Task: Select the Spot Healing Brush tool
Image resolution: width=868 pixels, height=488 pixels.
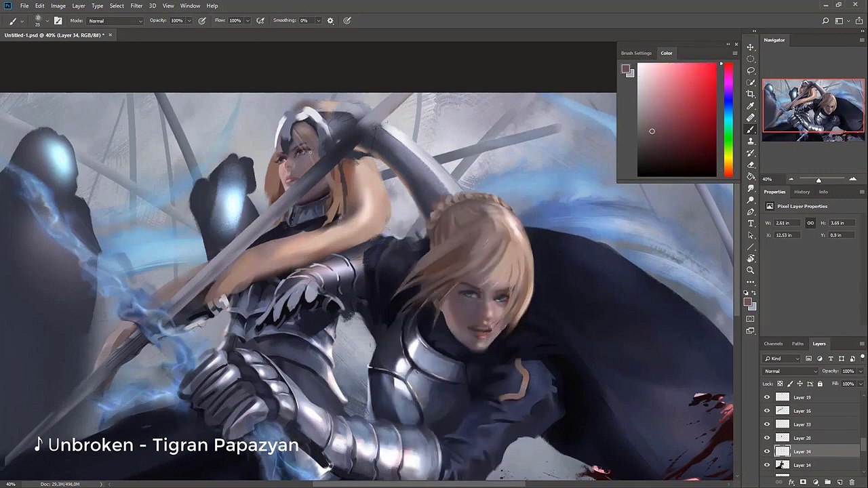Action: (751, 118)
